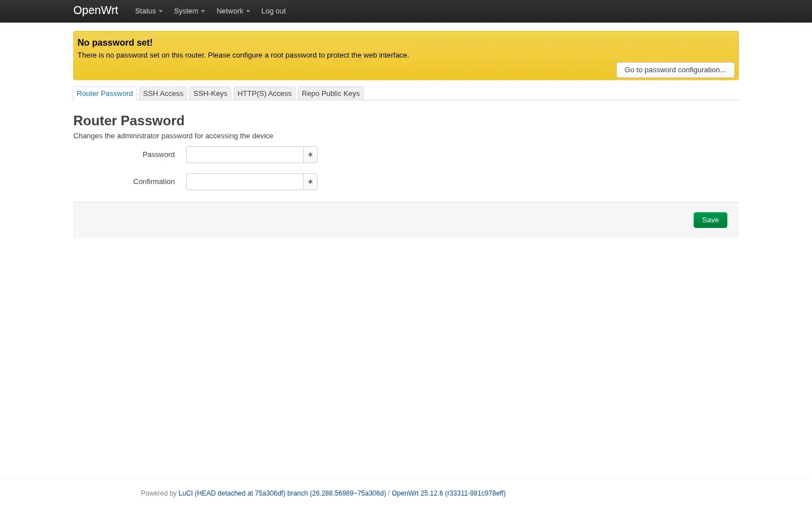The image size is (812, 508).
Task: Select the Router Password tab
Action: (x=105, y=94)
